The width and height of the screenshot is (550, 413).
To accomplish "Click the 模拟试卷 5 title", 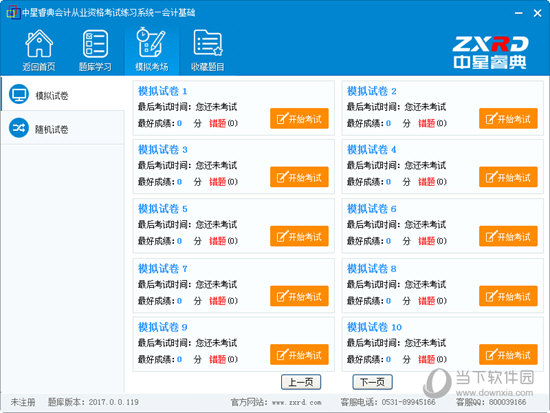I will (x=162, y=209).
